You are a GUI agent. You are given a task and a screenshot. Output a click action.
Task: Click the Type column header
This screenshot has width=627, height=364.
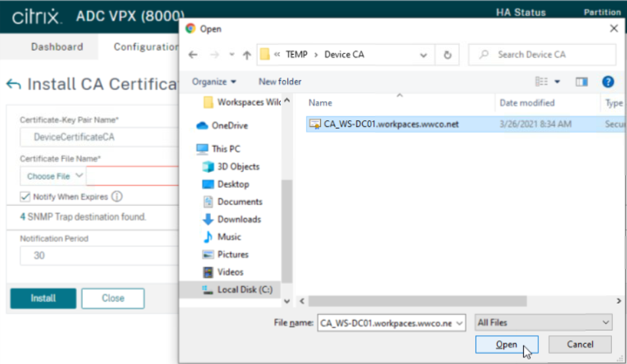tap(615, 103)
